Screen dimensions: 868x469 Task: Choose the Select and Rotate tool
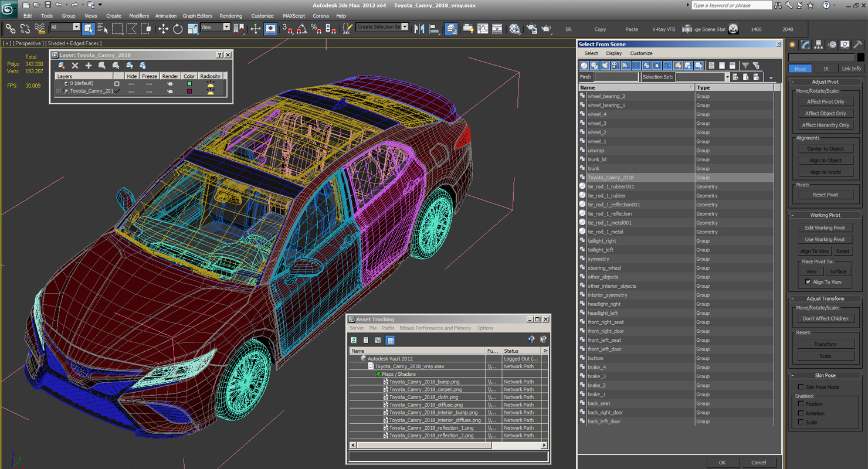[178, 29]
